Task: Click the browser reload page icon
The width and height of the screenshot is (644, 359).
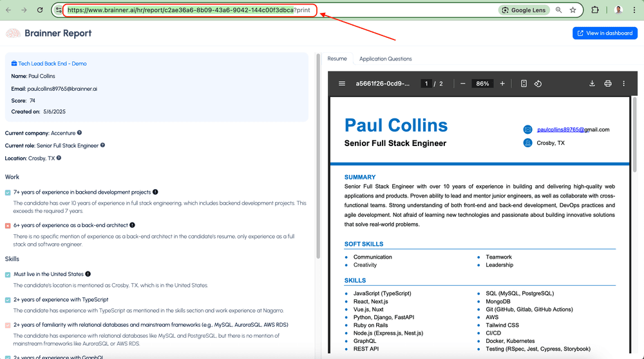Action: [40, 10]
